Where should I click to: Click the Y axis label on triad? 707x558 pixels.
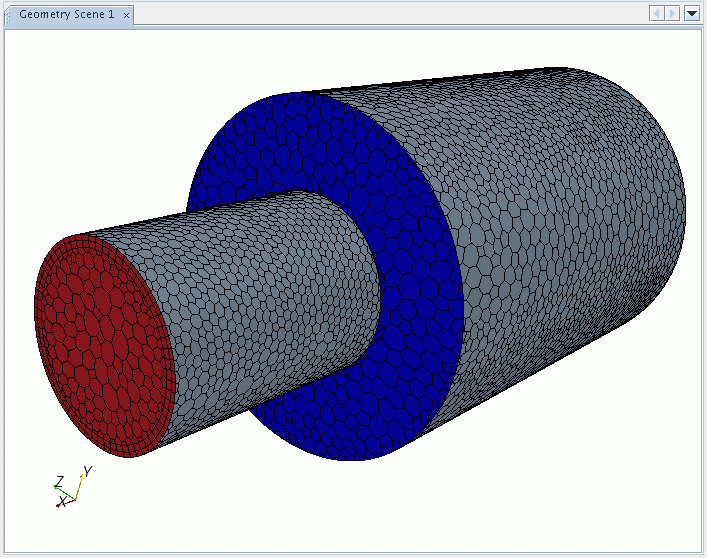pos(88,471)
